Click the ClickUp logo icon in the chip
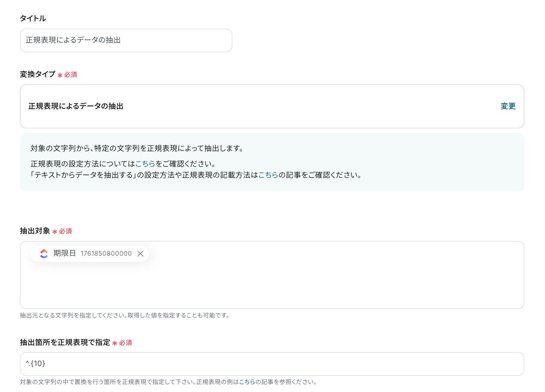Screen dimensions: 545x392 44,254
